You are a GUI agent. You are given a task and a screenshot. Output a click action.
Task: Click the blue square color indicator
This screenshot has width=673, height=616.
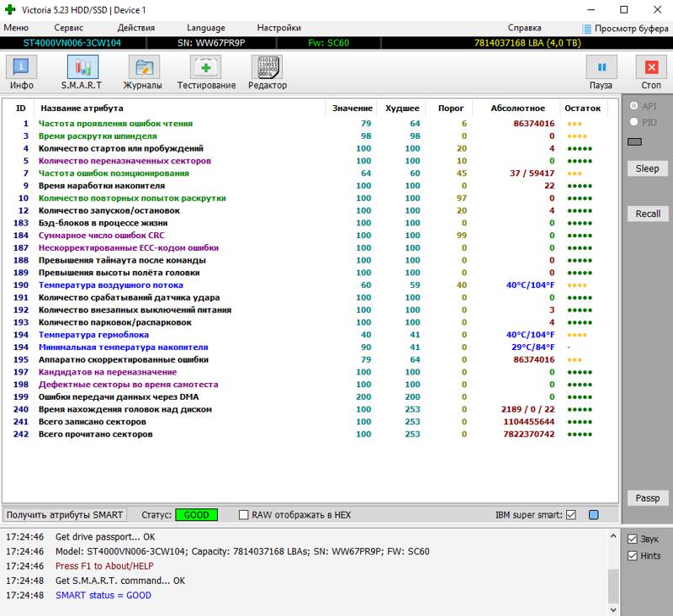click(594, 515)
